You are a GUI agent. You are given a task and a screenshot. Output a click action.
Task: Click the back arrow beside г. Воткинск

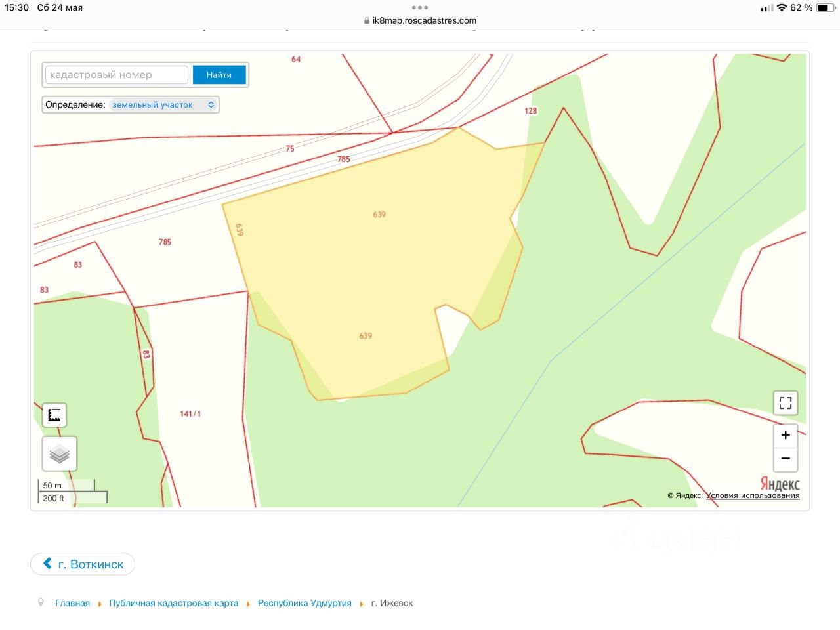click(x=47, y=564)
